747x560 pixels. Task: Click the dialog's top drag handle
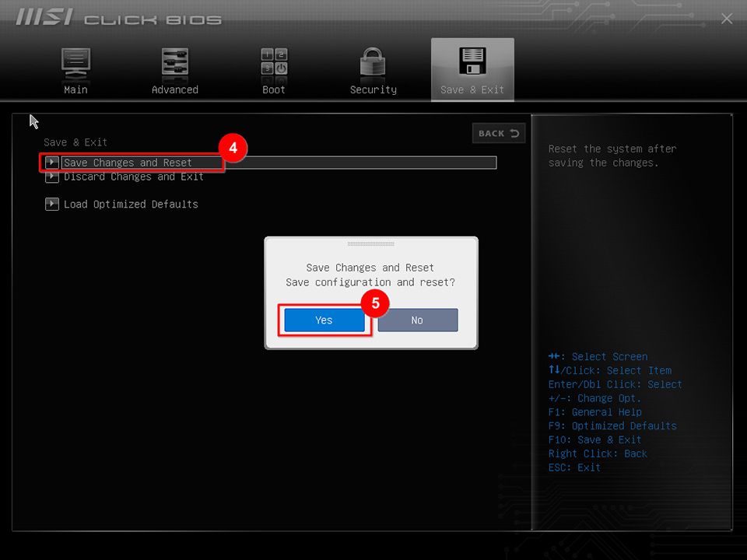371,243
